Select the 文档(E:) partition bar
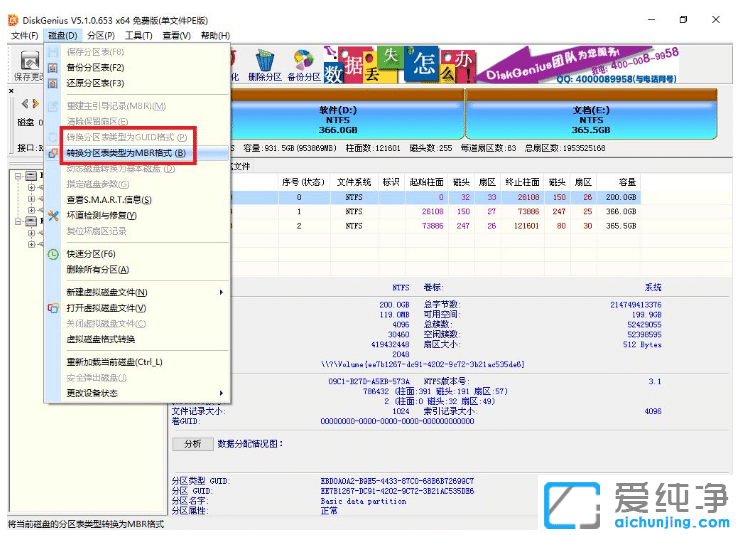This screenshot has height=535, width=738. click(589, 116)
